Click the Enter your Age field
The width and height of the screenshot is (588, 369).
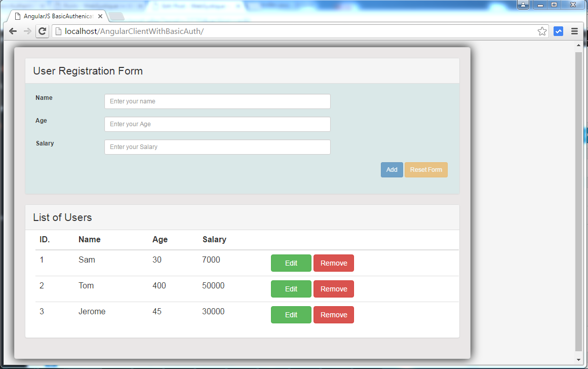click(217, 124)
